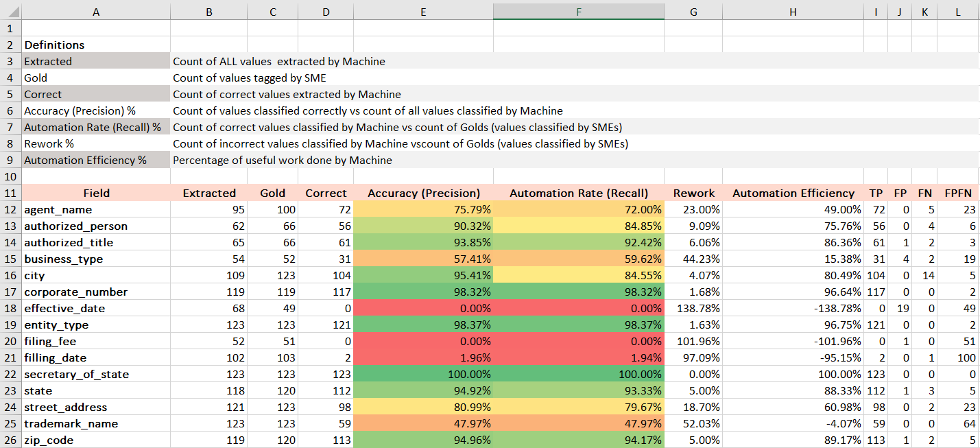
Task: Click the 'zip_code' field cell
Action: pos(96,440)
